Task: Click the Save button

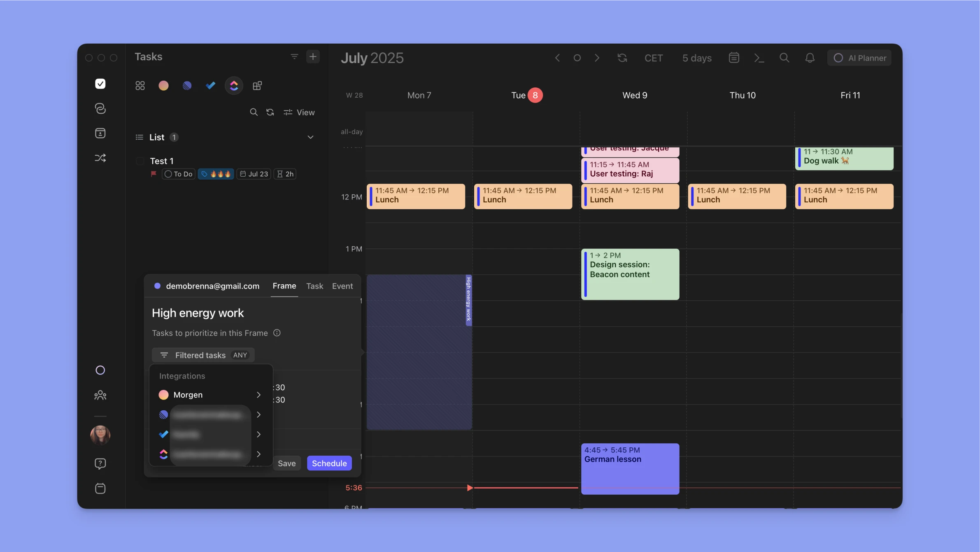Action: 286,463
